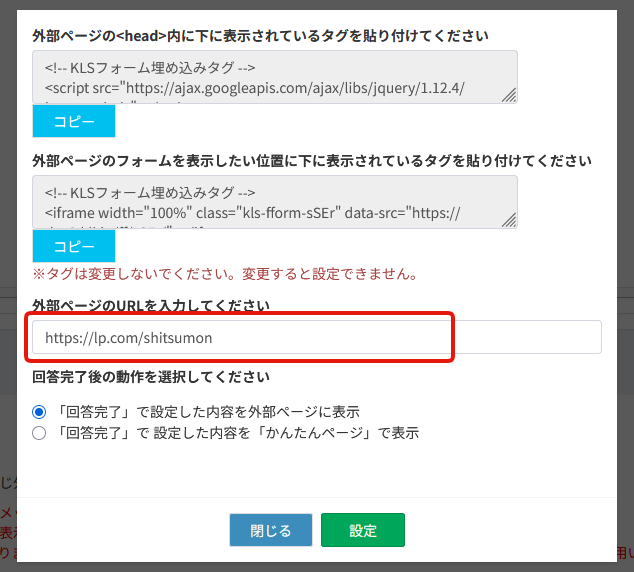
Task: Select 「回答完了」外部ページに表示 radio option
Action: [x=39, y=412]
